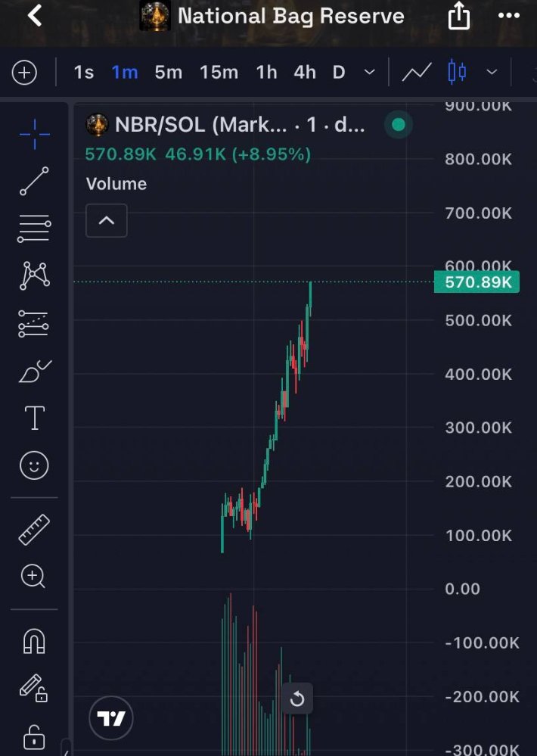Tap the 570.89K current price label

pyautogui.click(x=477, y=282)
